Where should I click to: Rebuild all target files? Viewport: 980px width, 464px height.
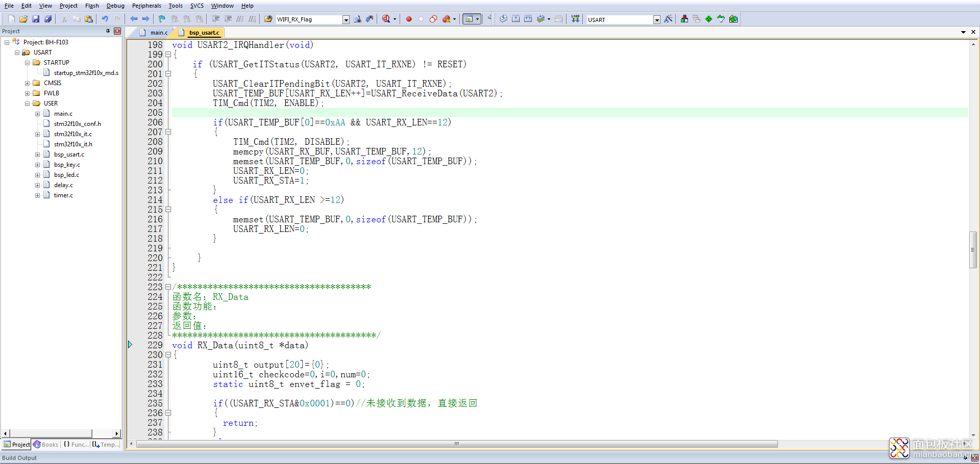coord(528,19)
